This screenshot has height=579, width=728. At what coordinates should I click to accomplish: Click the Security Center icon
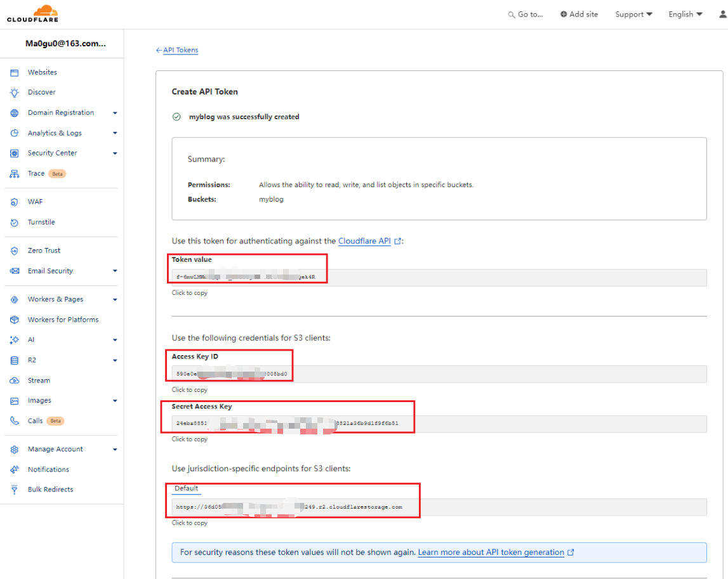15,153
